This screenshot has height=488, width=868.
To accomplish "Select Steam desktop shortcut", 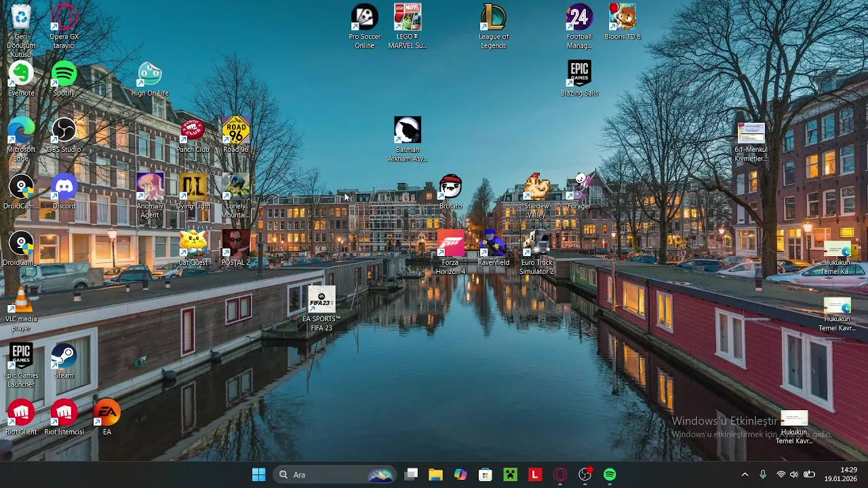I will tap(64, 361).
